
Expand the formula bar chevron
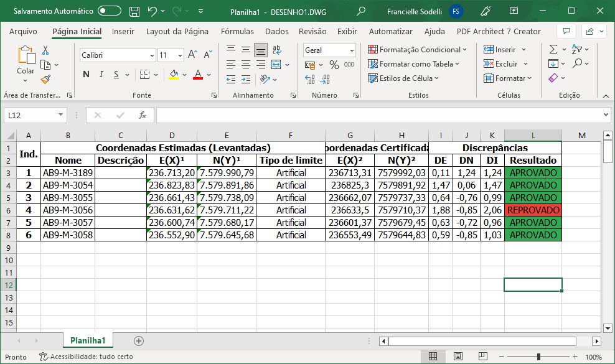[606, 115]
